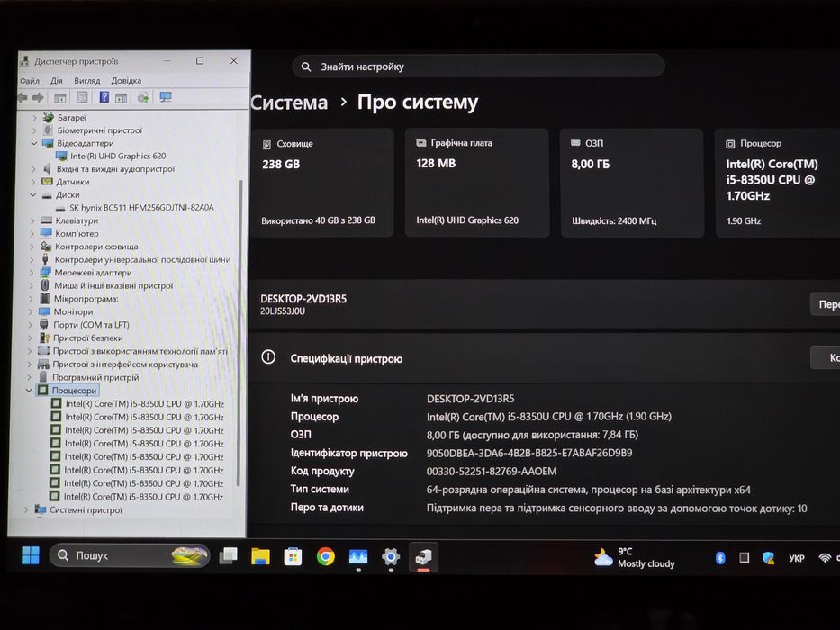Screen dimensions: 840x630
Task: Go back to Система in breadcrumb
Action: (289, 103)
